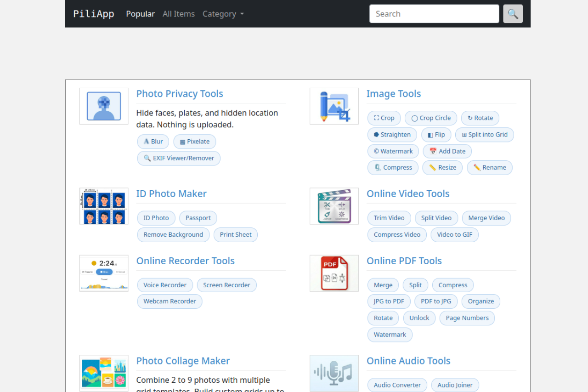Image resolution: width=588 pixels, height=392 pixels.
Task: Open the PDF Organize tool
Action: click(x=481, y=301)
